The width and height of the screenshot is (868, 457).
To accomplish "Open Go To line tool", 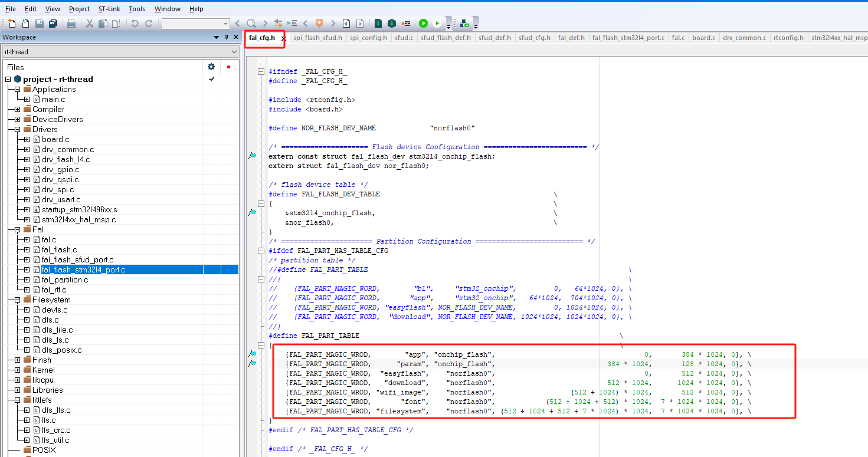I will (292, 24).
